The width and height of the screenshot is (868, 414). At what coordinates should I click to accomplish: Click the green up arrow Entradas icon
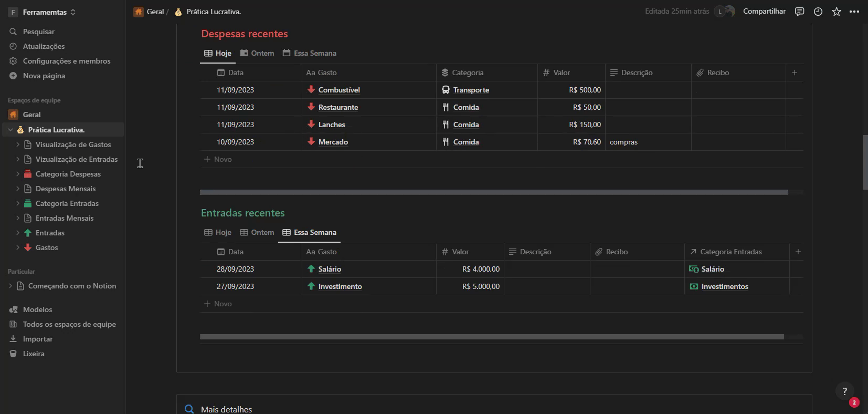pos(28,233)
